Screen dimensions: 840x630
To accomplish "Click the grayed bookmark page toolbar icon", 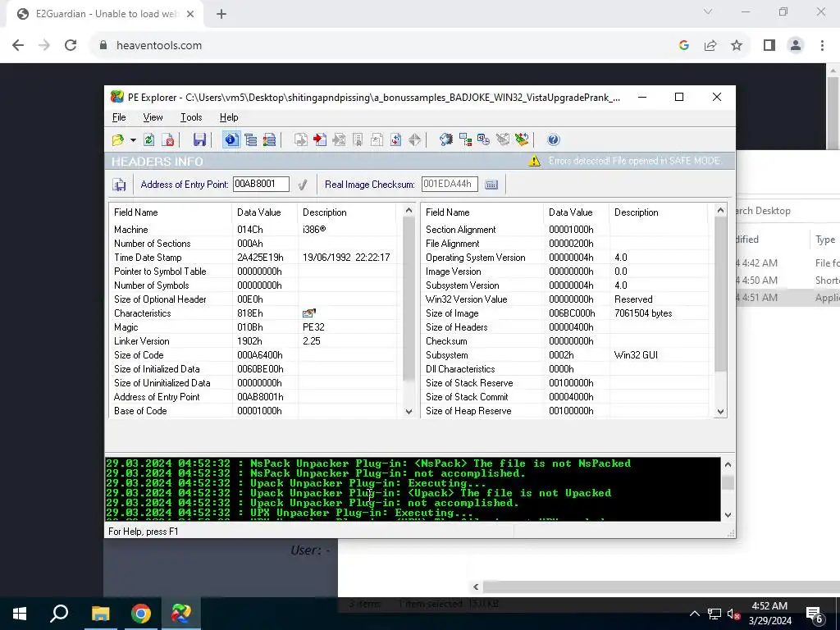I will pos(358,139).
